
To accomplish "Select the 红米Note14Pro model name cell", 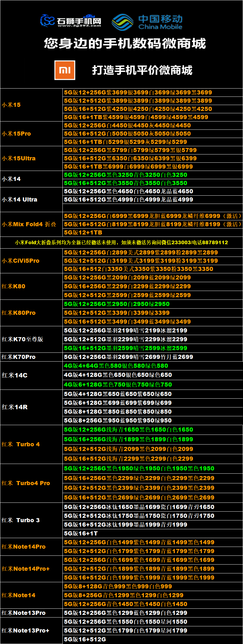I will [32, 547].
